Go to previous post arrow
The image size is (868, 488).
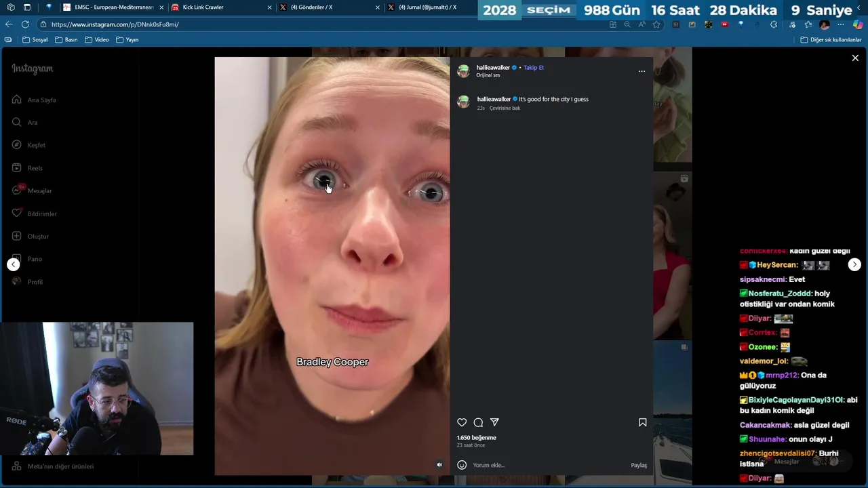pos(14,264)
